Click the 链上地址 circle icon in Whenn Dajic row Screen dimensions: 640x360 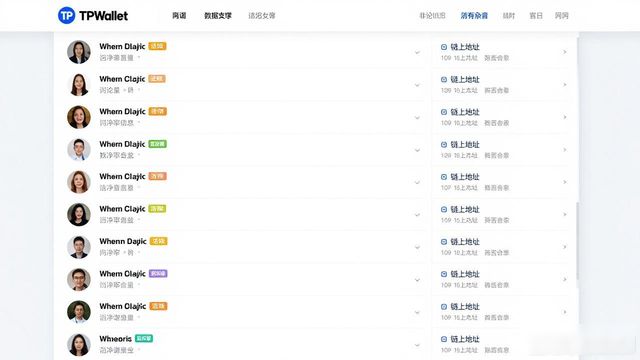tap(444, 242)
